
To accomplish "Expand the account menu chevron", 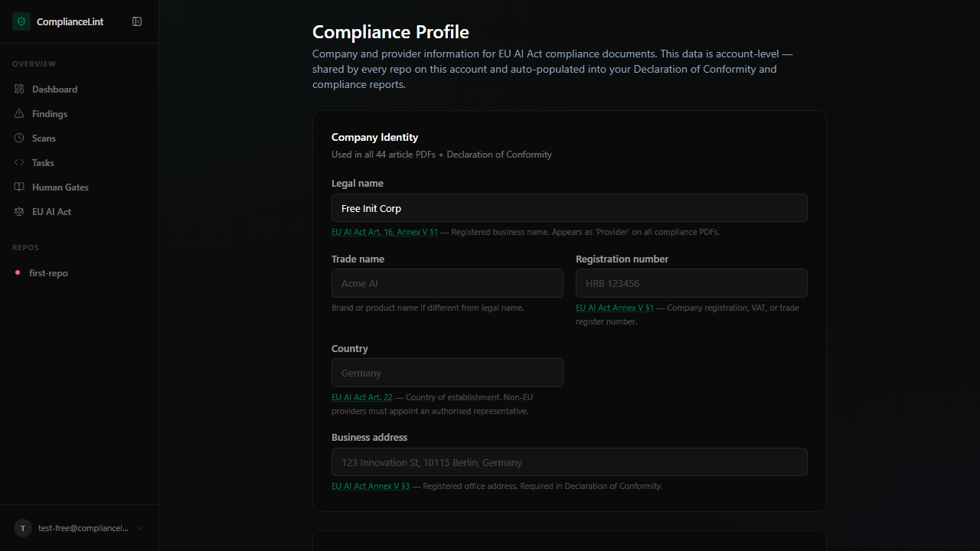I will click(x=140, y=528).
